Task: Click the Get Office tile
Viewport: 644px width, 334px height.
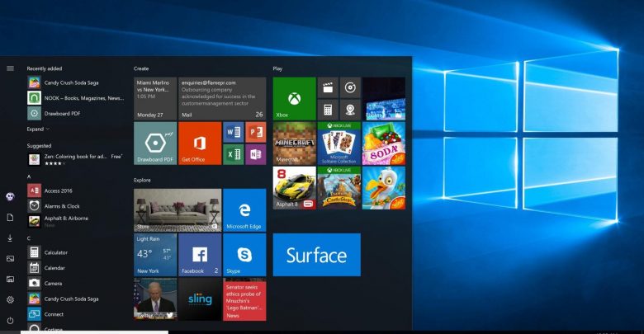Action: (200, 143)
